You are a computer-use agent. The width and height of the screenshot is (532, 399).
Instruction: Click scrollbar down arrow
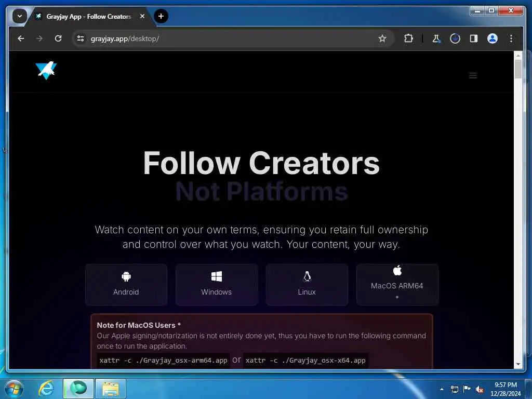point(518,364)
